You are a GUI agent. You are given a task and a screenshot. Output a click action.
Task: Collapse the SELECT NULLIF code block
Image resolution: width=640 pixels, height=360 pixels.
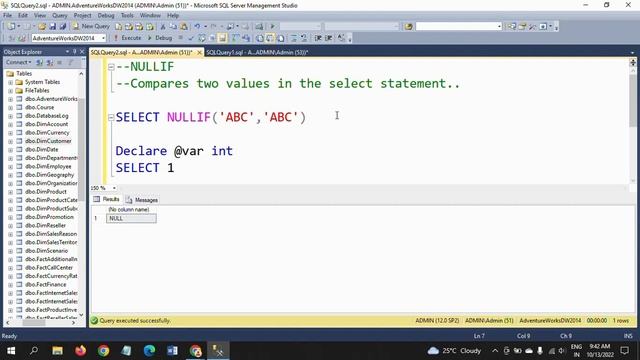(111, 118)
